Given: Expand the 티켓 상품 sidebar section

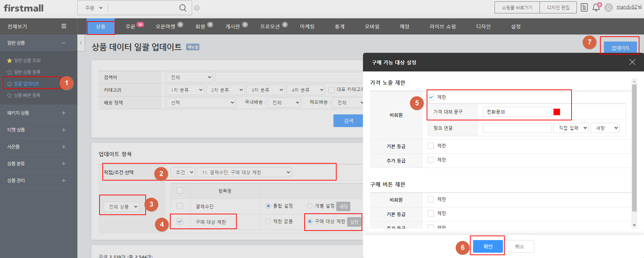Looking at the screenshot, I should click(64, 130).
